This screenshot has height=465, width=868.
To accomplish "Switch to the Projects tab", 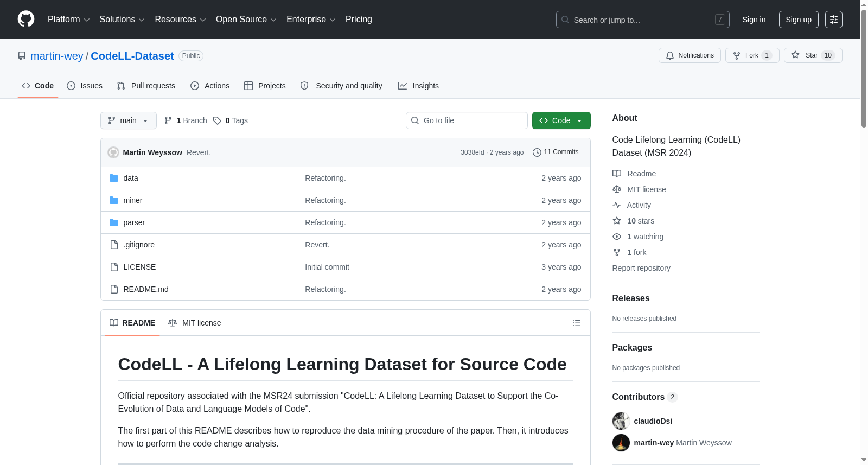I will tap(265, 86).
